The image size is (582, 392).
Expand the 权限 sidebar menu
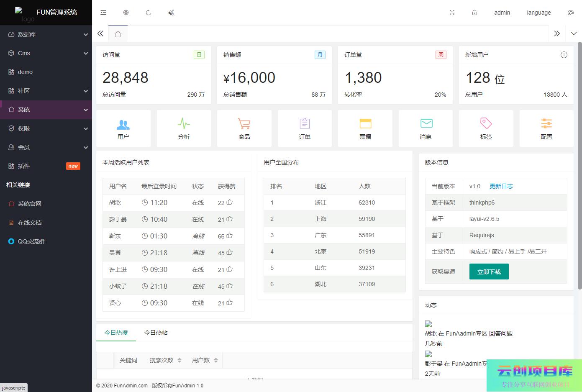click(x=46, y=128)
